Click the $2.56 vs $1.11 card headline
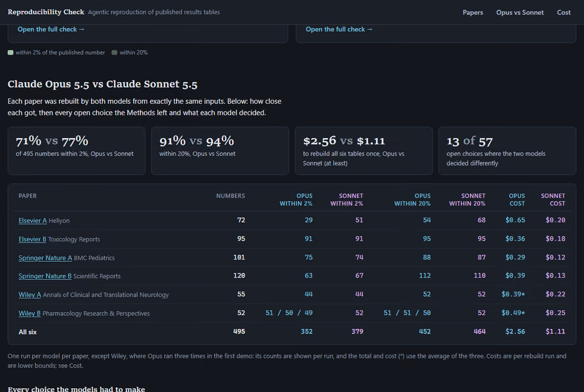The width and height of the screenshot is (584, 392). click(x=344, y=141)
